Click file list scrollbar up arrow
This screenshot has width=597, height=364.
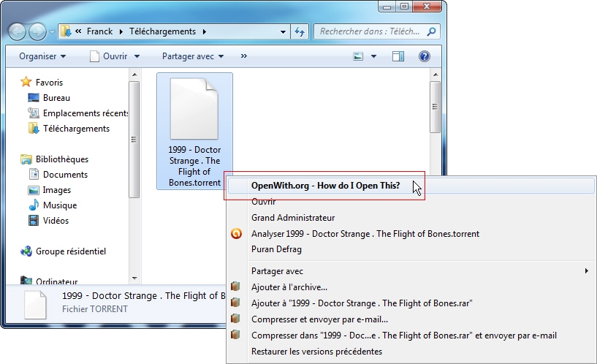pyautogui.click(x=436, y=75)
